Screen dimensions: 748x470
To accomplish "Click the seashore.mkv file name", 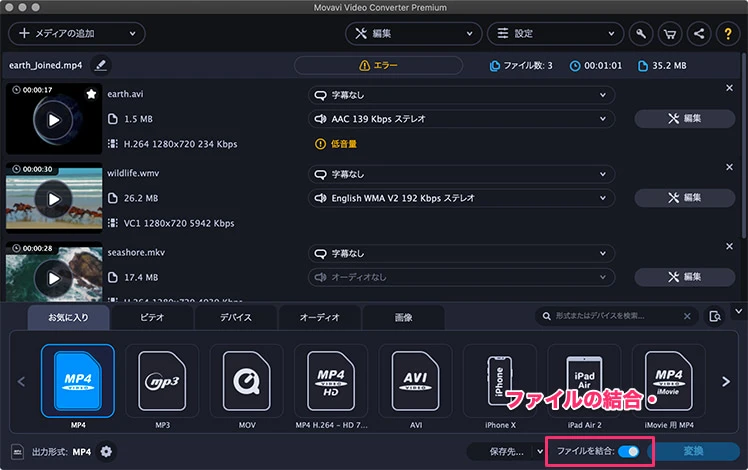I will click(x=136, y=252).
